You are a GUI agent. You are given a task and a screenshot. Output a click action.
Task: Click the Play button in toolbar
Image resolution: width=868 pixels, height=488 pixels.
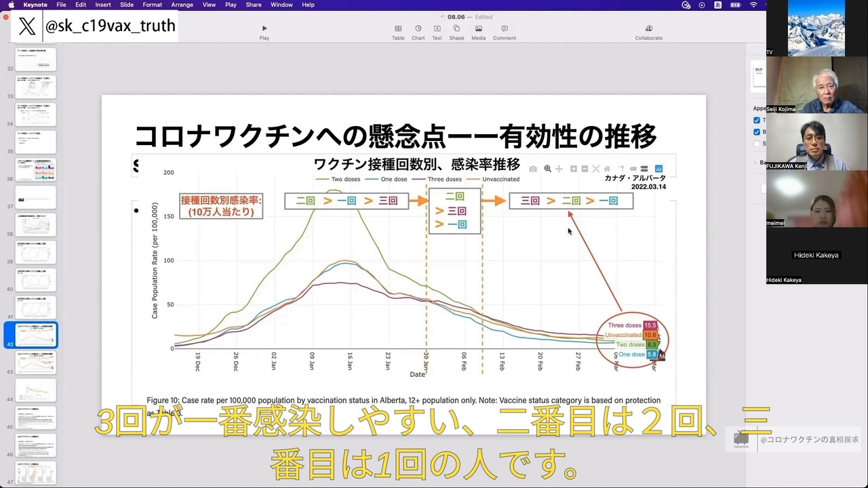264,33
